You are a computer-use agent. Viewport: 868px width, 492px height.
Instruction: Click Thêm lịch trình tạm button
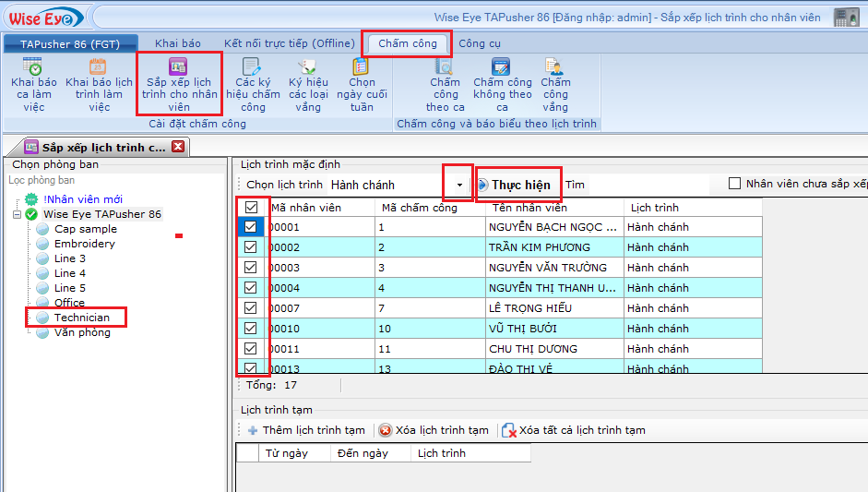(306, 430)
